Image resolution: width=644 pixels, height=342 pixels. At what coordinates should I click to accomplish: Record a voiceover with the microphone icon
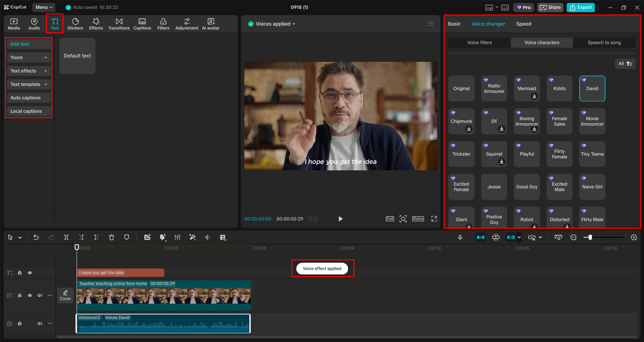(x=460, y=237)
